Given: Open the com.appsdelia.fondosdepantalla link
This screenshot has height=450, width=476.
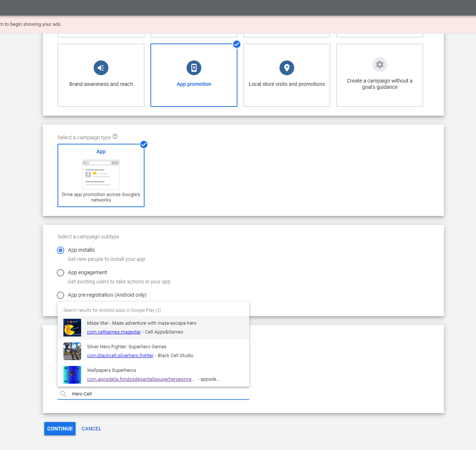Looking at the screenshot, I should (x=141, y=379).
